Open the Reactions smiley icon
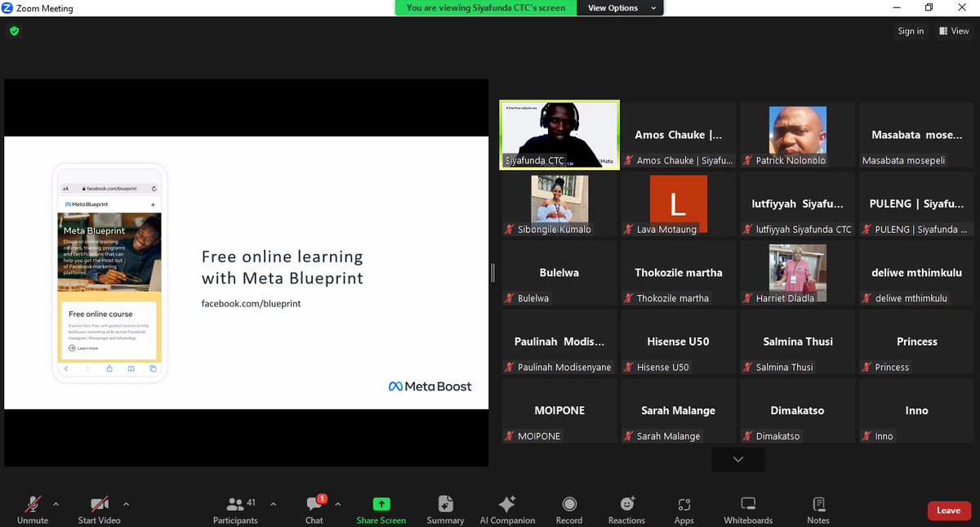 626,503
